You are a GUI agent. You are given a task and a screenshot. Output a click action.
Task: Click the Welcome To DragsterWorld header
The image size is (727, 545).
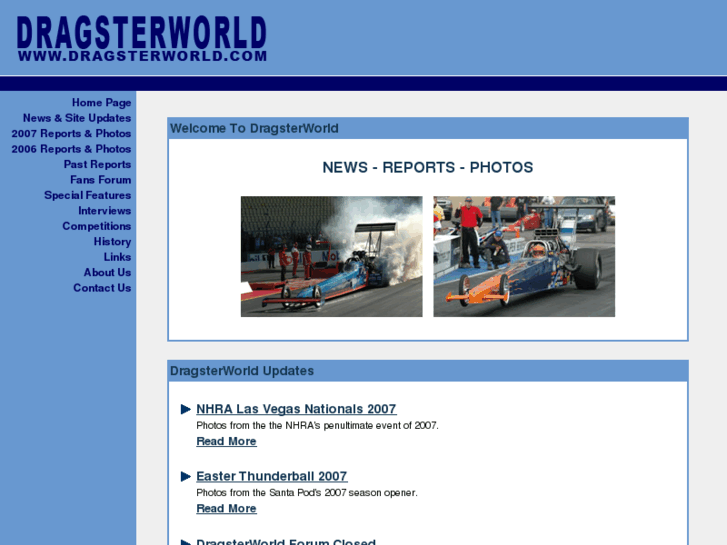[x=254, y=128]
